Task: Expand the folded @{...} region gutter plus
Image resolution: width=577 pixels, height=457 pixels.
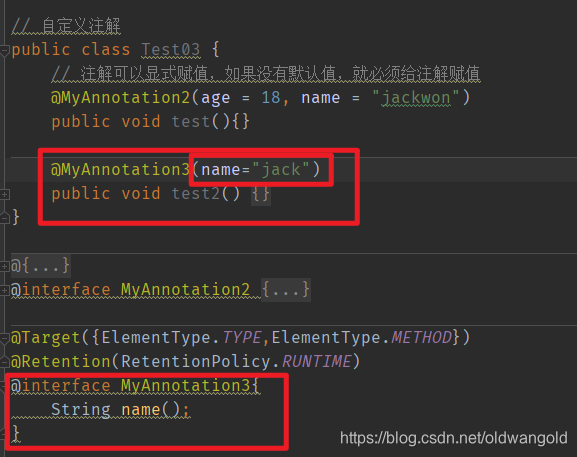Action: coord(4,266)
